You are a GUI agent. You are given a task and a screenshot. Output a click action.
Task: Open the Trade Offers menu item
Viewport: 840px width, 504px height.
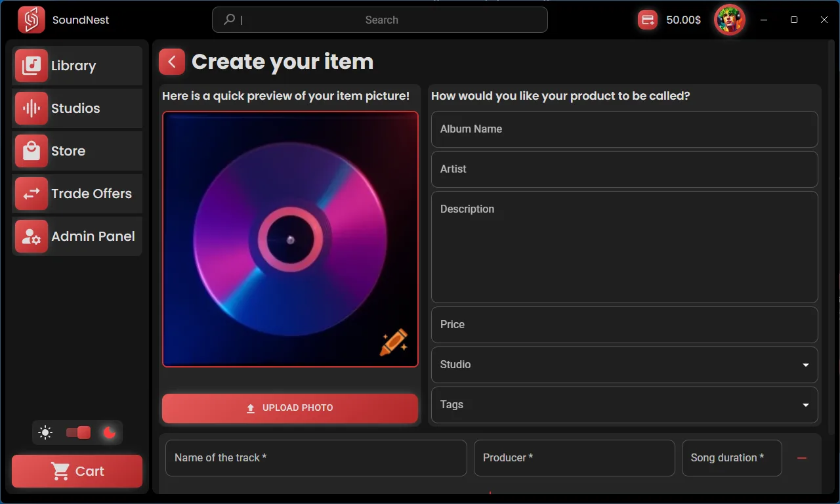coord(77,194)
